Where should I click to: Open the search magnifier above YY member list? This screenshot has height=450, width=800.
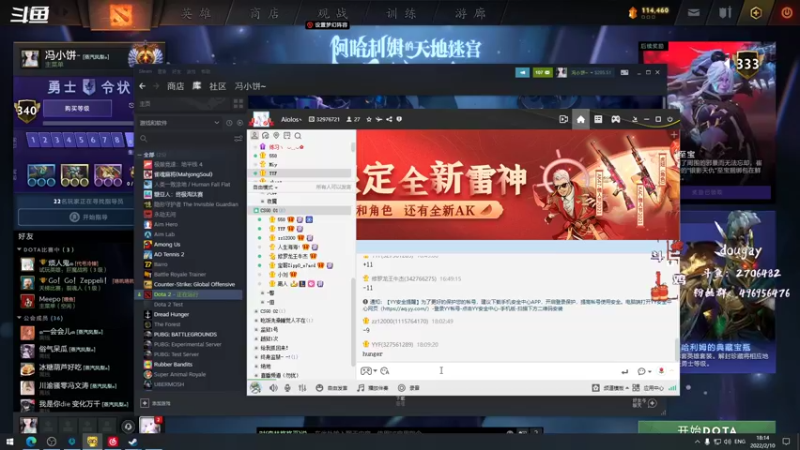point(298,136)
